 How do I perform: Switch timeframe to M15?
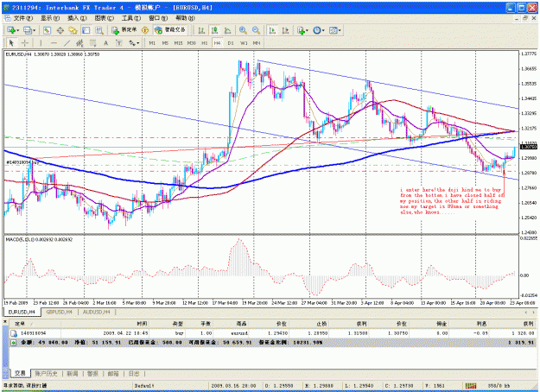coord(178,43)
